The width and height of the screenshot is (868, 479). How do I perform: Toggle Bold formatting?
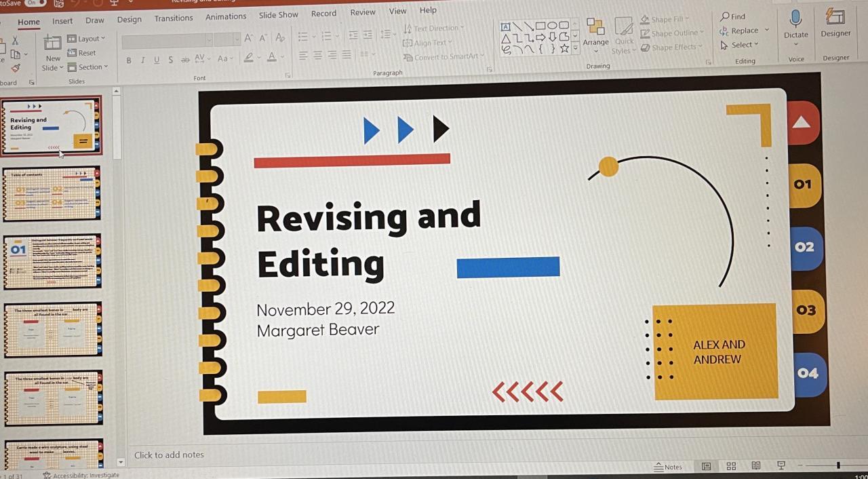click(129, 60)
